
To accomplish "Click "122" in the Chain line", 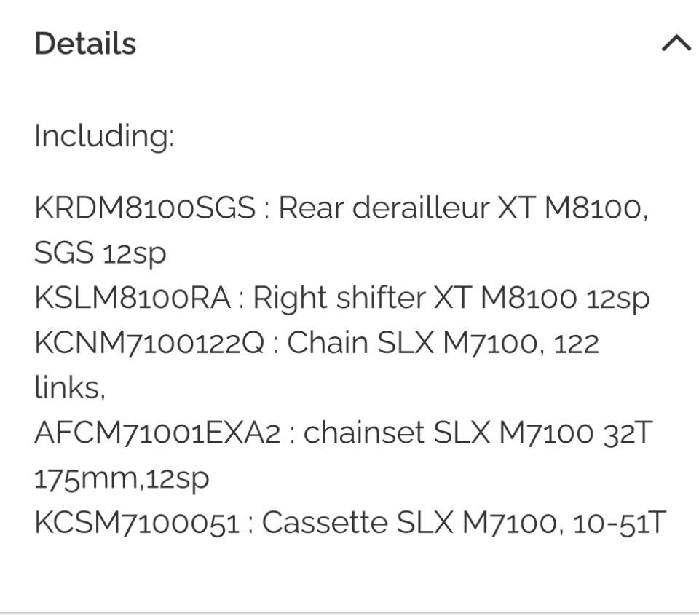I will tap(577, 343).
